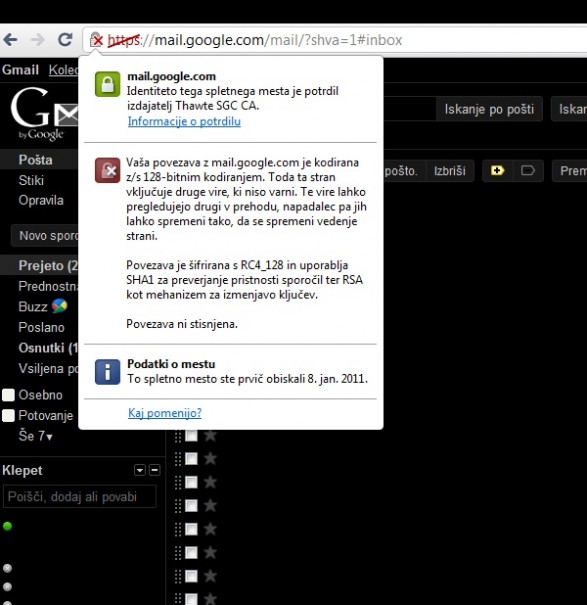Image resolution: width=587 pixels, height=605 pixels.
Task: Tick the fourth message row checkbox
Action: pyautogui.click(x=191, y=505)
